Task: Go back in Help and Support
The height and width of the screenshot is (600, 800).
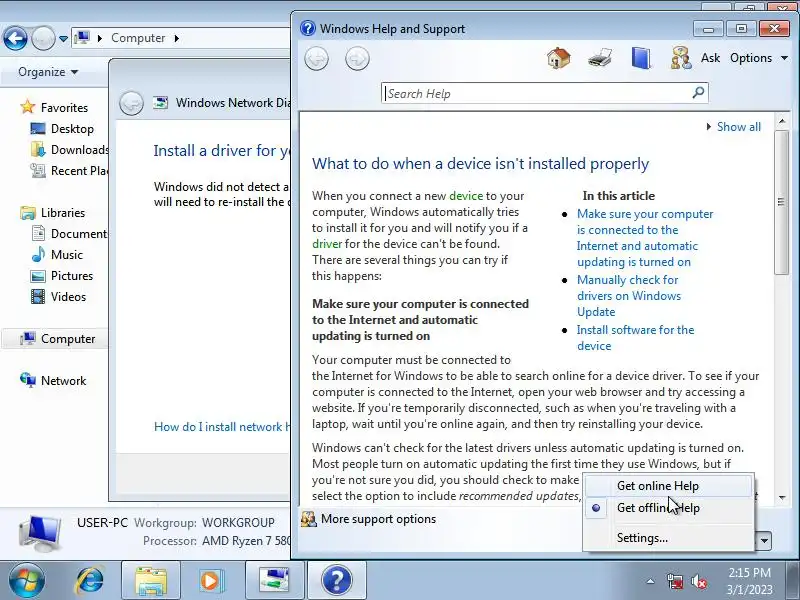Action: (x=316, y=59)
